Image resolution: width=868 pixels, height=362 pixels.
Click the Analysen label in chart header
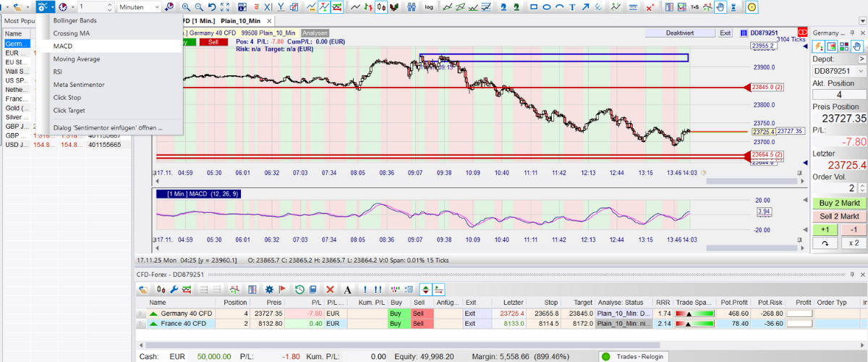[x=315, y=33]
